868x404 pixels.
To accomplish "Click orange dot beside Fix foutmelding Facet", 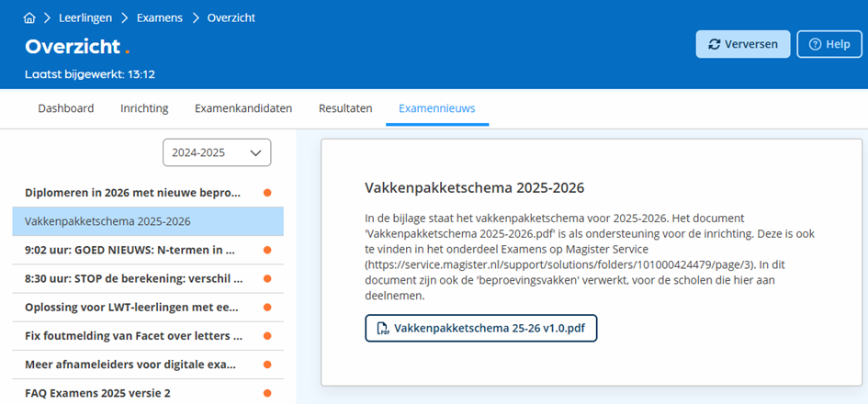I will [267, 336].
